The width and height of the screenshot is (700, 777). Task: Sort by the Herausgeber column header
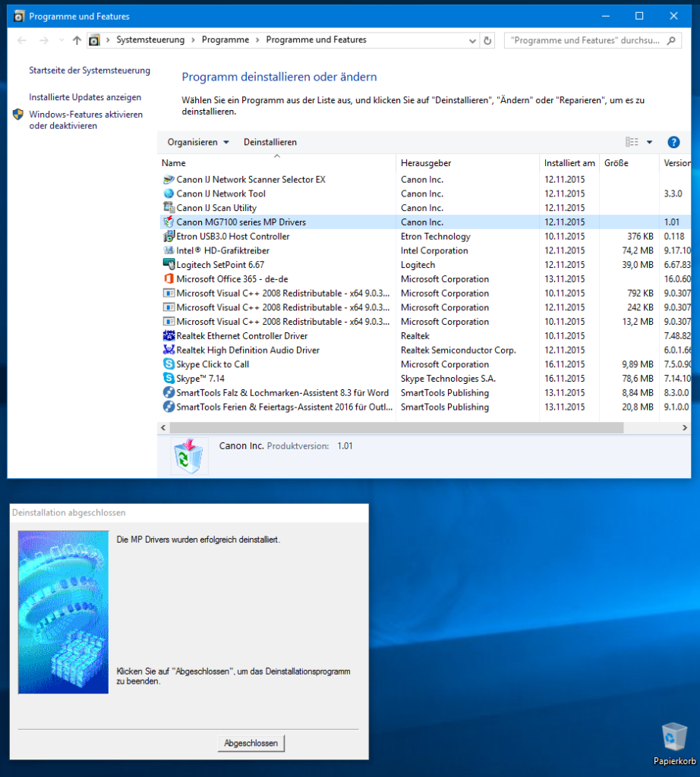click(x=468, y=163)
